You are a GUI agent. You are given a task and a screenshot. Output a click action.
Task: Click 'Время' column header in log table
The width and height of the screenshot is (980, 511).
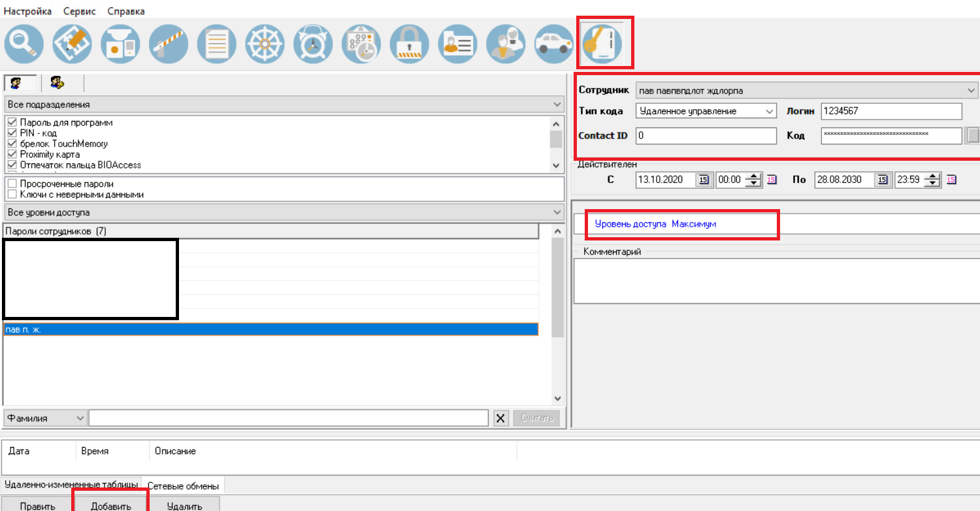coord(113,451)
